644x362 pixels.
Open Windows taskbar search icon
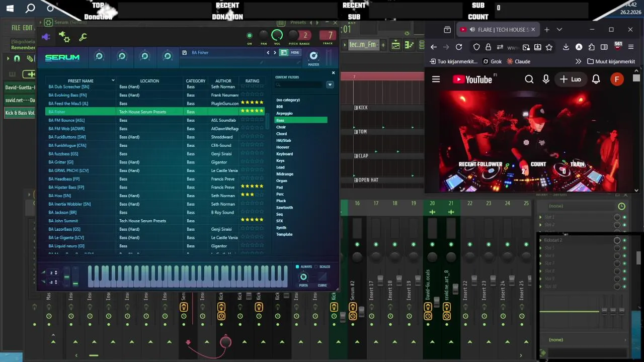coord(30,8)
